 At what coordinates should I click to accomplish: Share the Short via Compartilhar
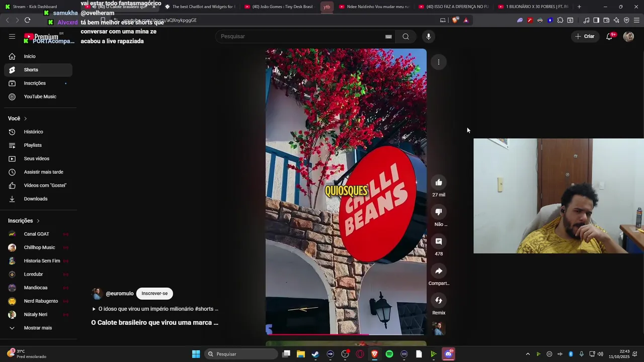pyautogui.click(x=439, y=271)
